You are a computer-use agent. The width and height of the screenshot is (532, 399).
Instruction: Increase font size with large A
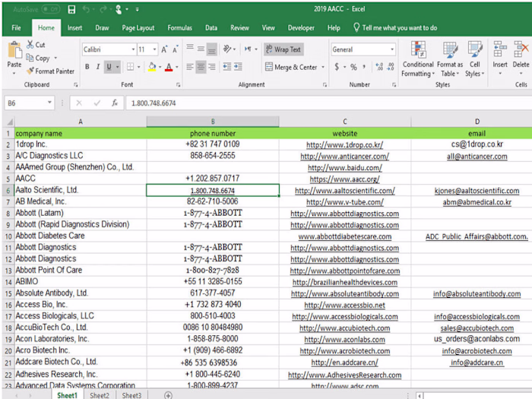[164, 49]
